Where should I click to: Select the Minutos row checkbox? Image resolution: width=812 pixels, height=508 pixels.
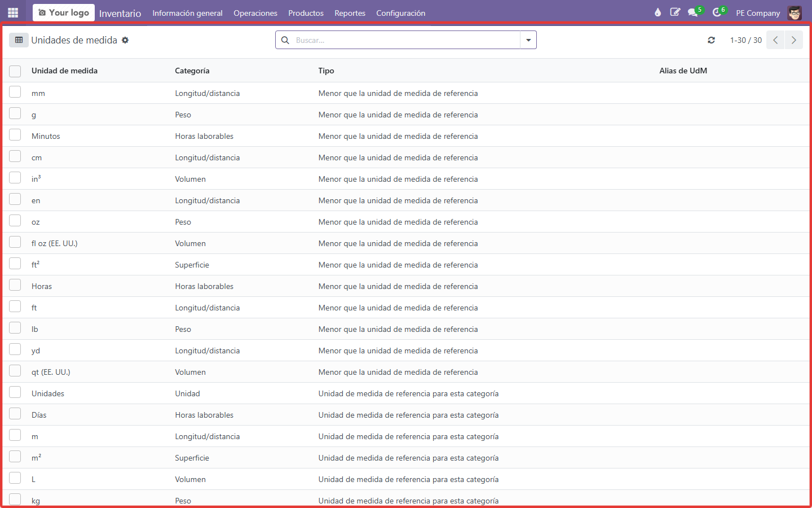click(x=15, y=135)
